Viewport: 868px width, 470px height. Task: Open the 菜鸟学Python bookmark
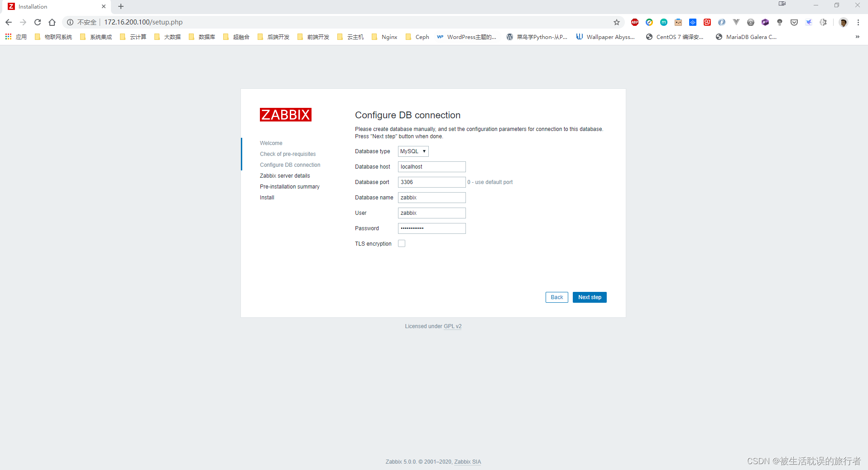coord(537,37)
